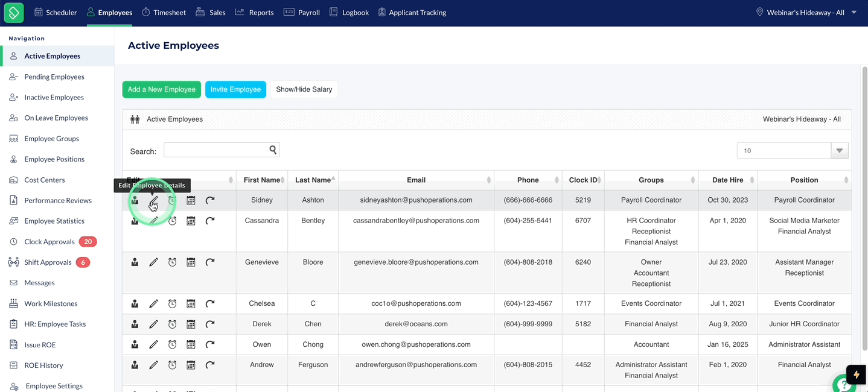Open Cost Centers in sidebar
This screenshot has height=392, width=868.
[45, 180]
